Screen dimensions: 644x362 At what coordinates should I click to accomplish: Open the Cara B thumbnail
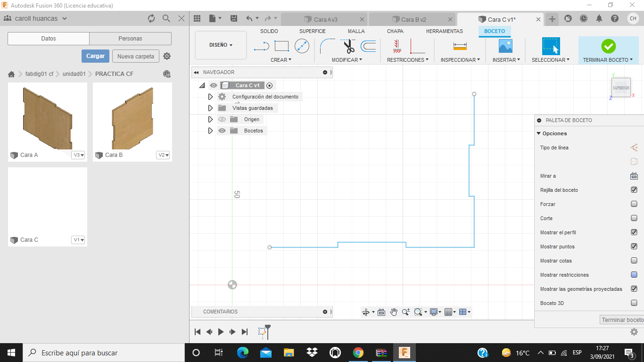pyautogui.click(x=132, y=117)
